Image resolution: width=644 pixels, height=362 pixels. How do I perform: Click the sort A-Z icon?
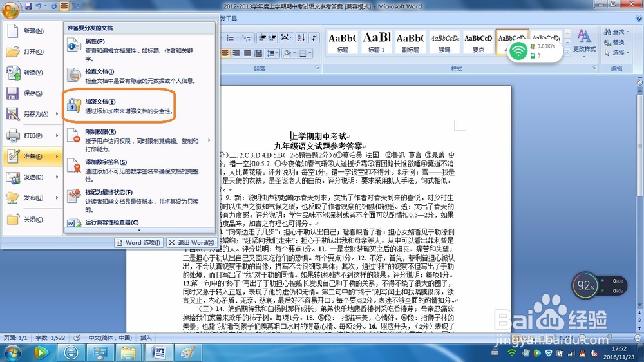click(301, 38)
